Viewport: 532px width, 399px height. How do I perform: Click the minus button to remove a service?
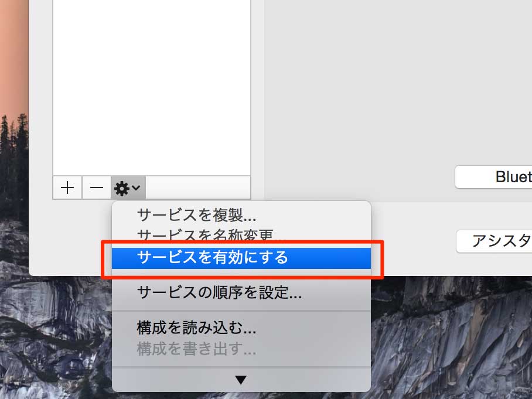(x=96, y=187)
